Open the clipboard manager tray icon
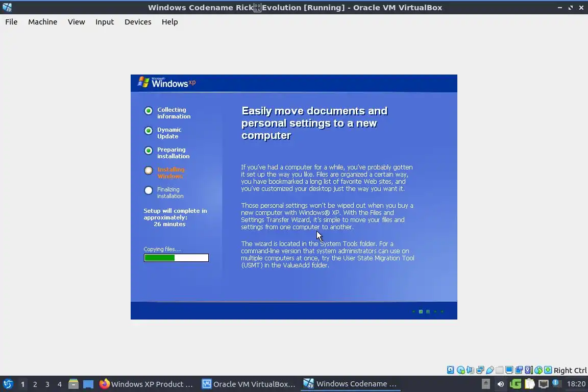The width and height of the screenshot is (588, 392). pyautogui.click(x=529, y=384)
